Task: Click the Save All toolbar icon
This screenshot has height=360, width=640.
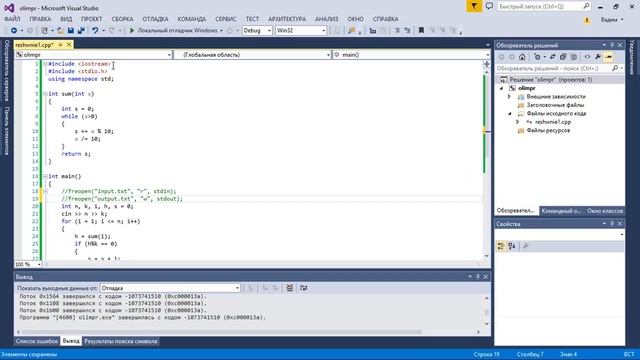Action: 81,31
